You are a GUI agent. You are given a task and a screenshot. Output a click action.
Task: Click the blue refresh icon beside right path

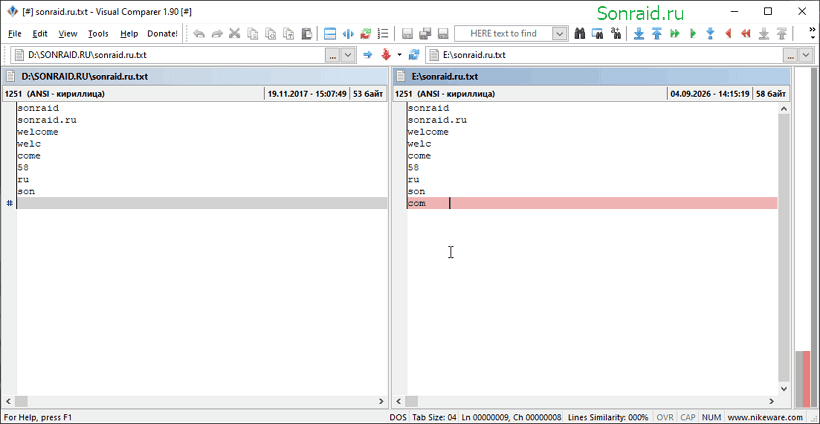[414, 55]
